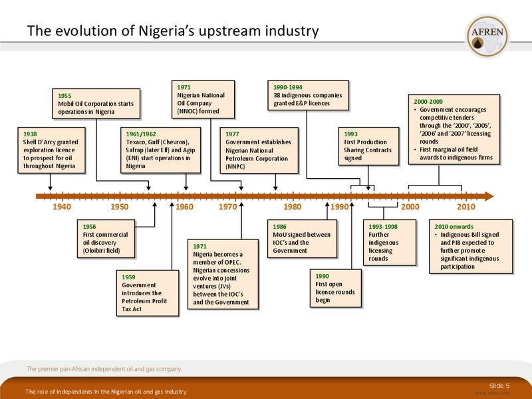The image size is (532, 399).
Task: Select the 'premier pan-African independent' tagline
Action: click(104, 369)
